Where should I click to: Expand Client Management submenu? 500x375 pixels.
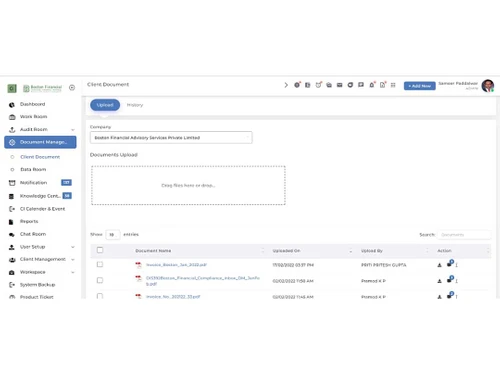click(x=73, y=260)
